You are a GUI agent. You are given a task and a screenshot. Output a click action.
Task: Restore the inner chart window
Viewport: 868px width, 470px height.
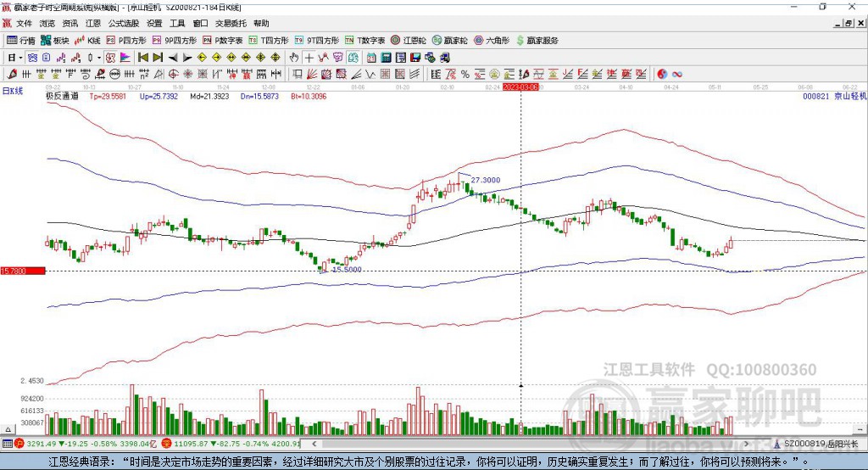[849, 23]
